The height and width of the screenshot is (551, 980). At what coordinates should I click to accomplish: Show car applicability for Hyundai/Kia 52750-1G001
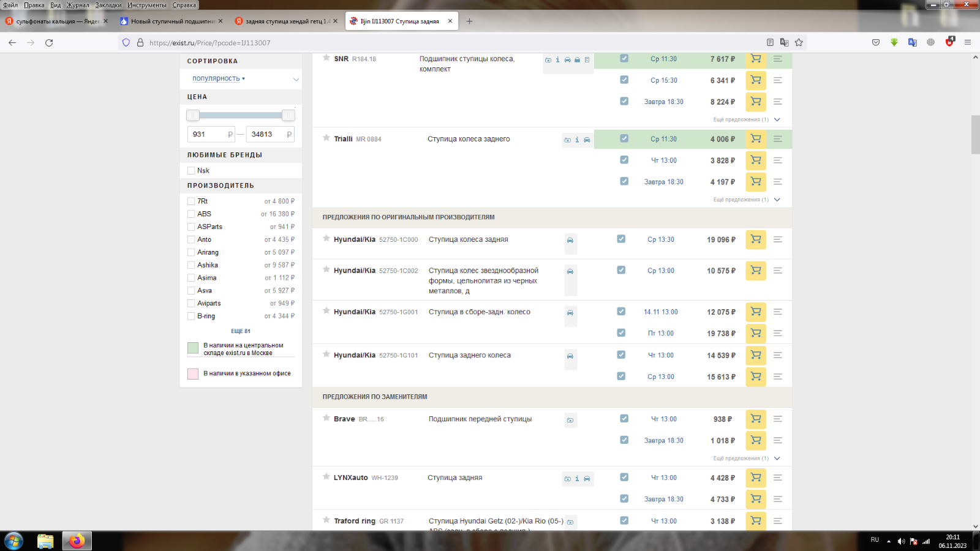tap(570, 313)
